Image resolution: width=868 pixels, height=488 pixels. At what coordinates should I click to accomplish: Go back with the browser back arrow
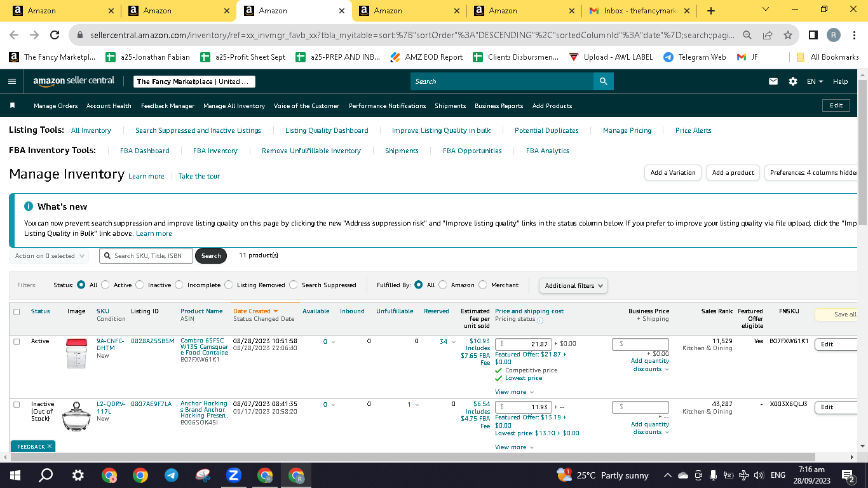pyautogui.click(x=14, y=36)
